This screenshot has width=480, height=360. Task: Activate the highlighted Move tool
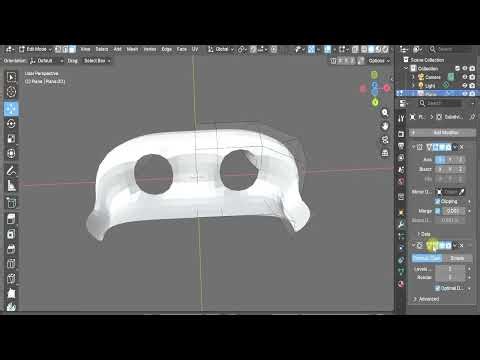coord(11,109)
